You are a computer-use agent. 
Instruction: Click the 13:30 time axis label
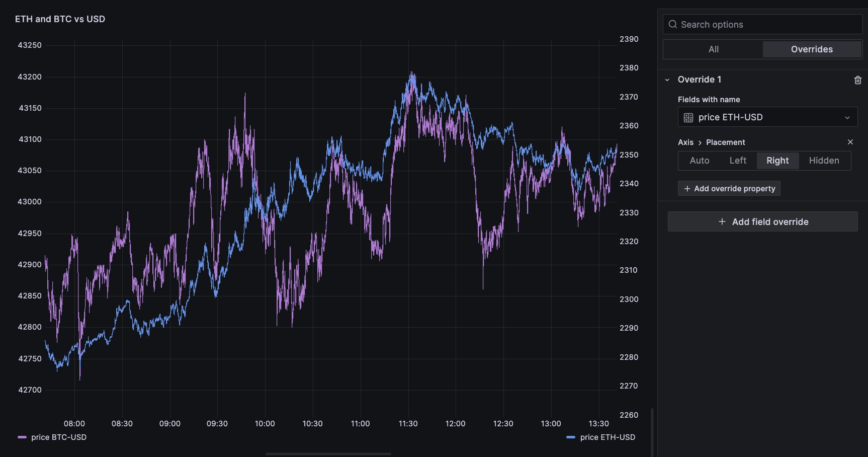click(598, 424)
